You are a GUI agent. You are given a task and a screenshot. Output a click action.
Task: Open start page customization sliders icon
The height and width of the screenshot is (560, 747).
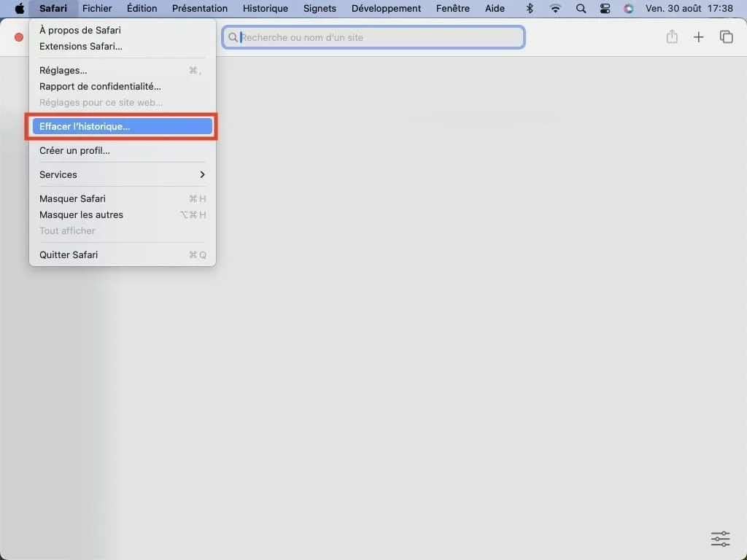[720, 539]
